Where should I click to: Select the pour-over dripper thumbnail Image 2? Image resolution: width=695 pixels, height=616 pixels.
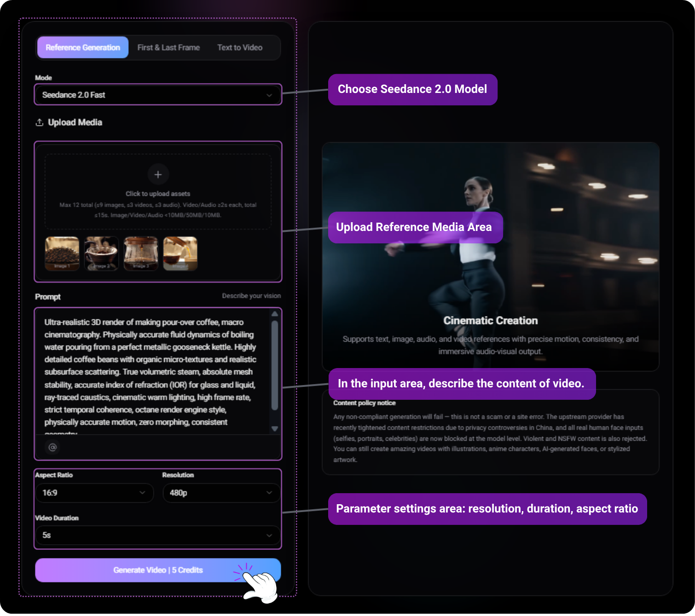coord(101,253)
